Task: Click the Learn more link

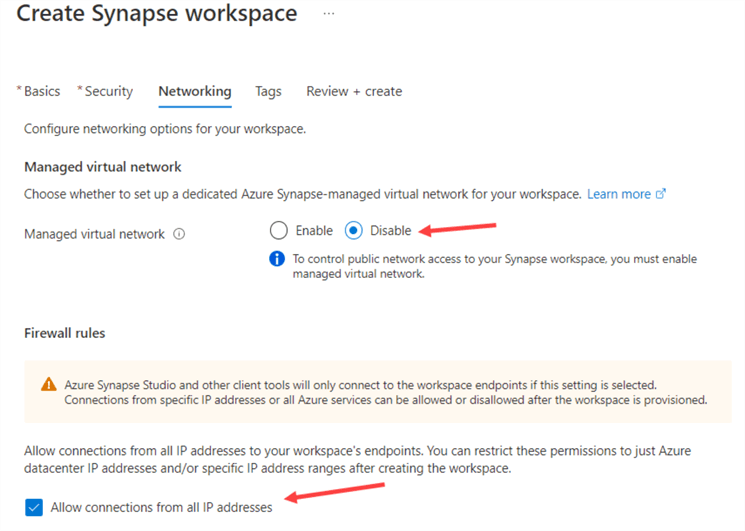Action: coord(619,194)
